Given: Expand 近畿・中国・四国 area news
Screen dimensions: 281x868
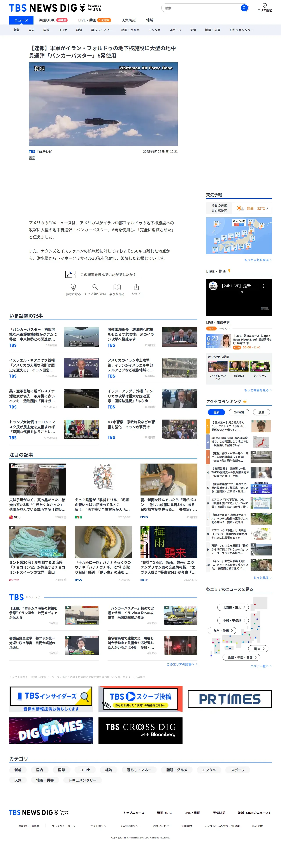Looking at the screenshot, I should (242, 657).
